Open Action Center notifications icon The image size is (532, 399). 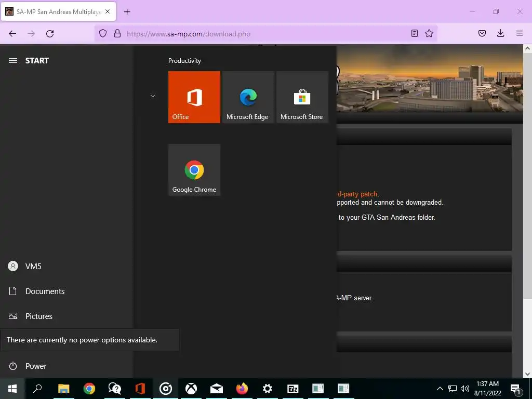tap(516, 389)
